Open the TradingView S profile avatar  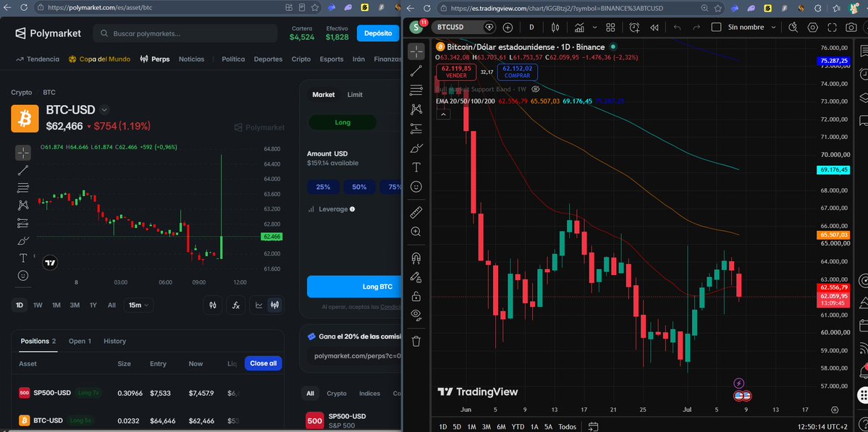pyautogui.click(x=416, y=27)
